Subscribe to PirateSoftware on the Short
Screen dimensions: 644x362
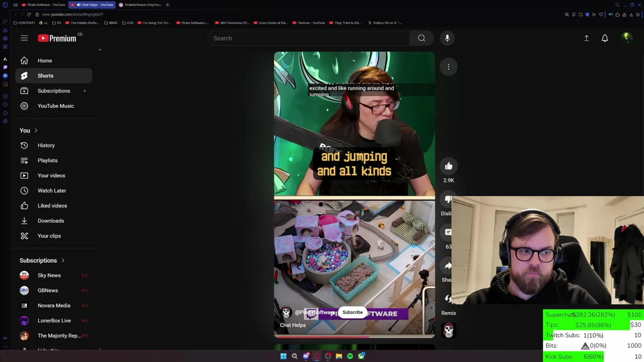[x=352, y=312]
